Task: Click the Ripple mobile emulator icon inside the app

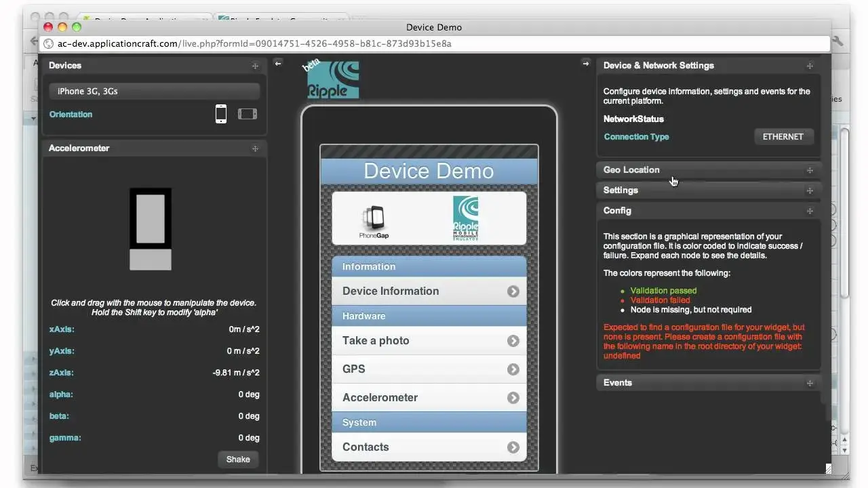Action: coord(466,218)
